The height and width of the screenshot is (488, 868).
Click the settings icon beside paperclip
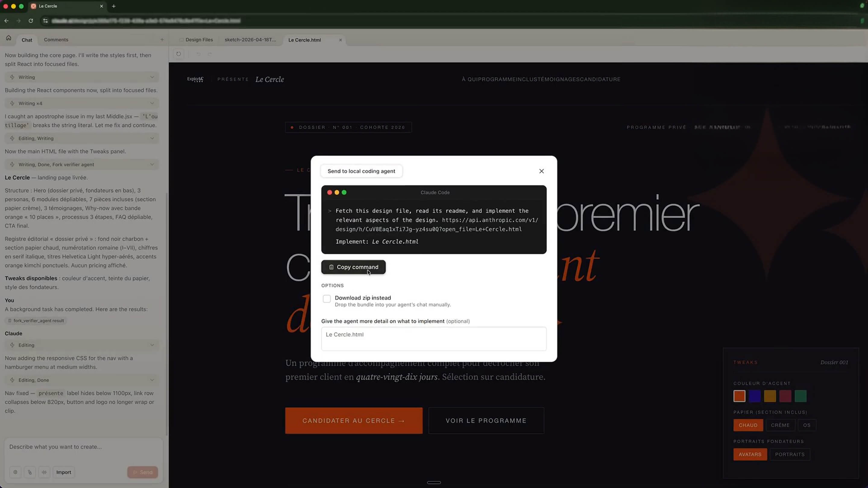[15, 472]
